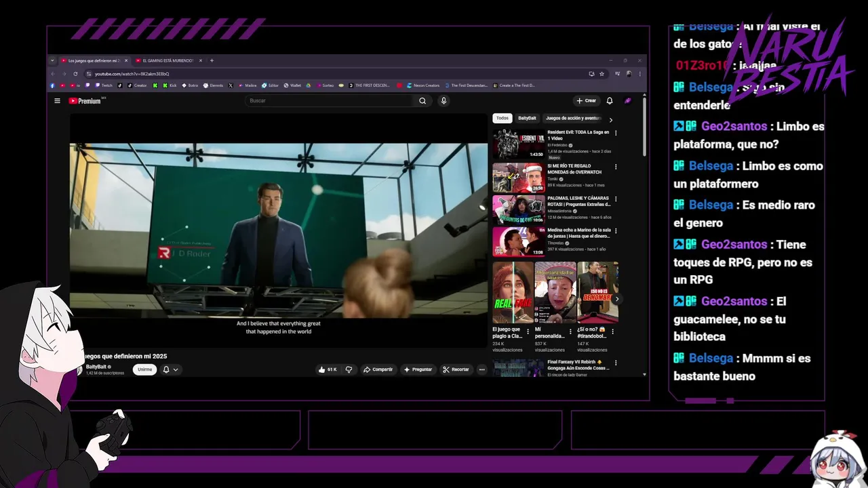Open a new browser tab with plus

pyautogui.click(x=212, y=60)
